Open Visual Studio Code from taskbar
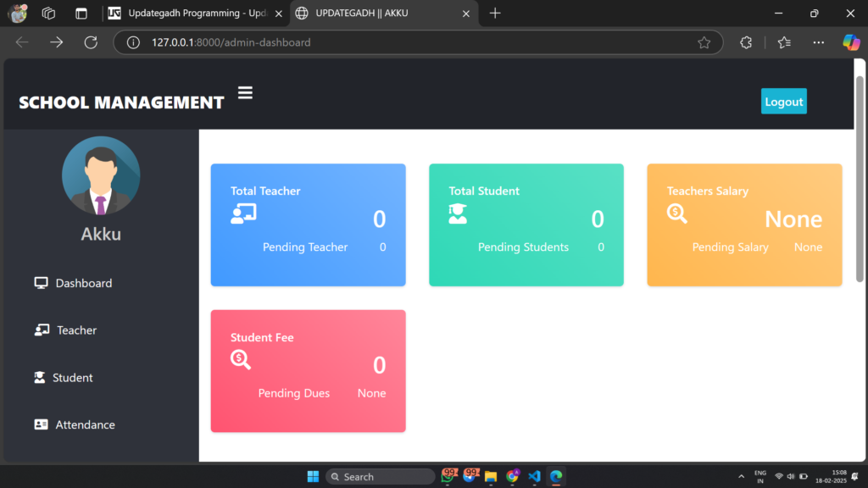This screenshot has height=488, width=868. pos(534,476)
